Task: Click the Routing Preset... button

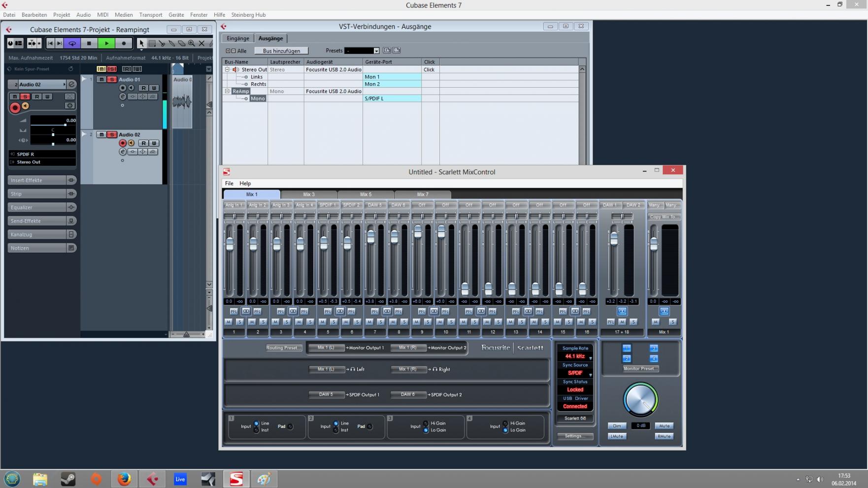Action: 284,348
